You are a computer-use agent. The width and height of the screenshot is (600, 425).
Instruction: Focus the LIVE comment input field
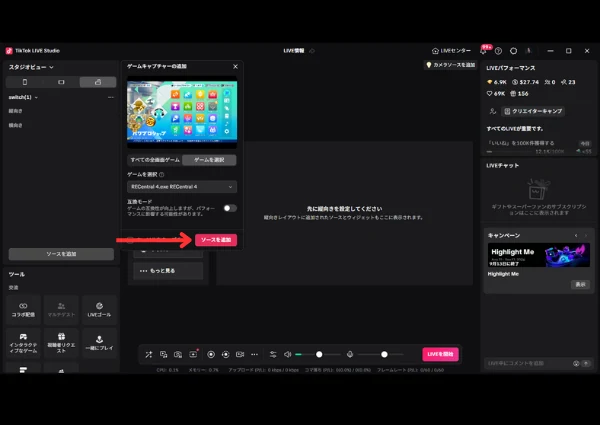(529, 363)
